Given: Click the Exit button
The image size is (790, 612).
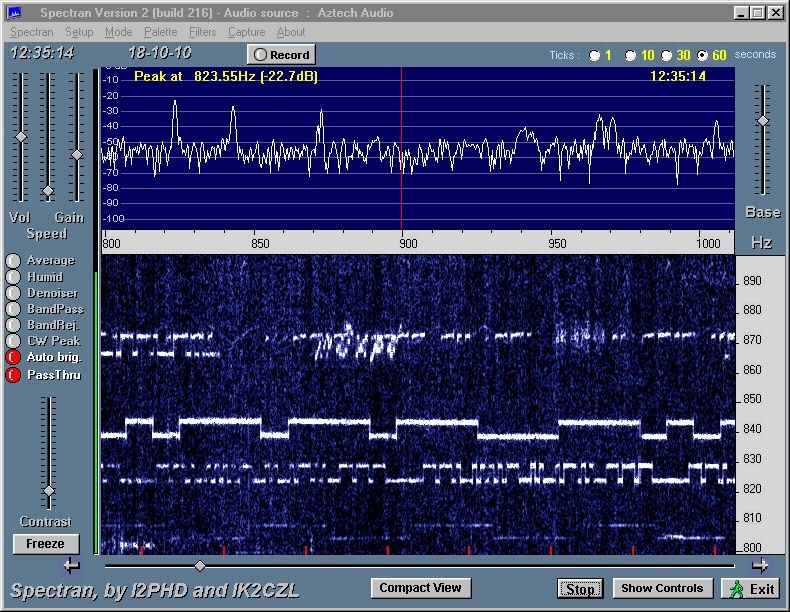Looking at the screenshot, I should click(x=753, y=589).
